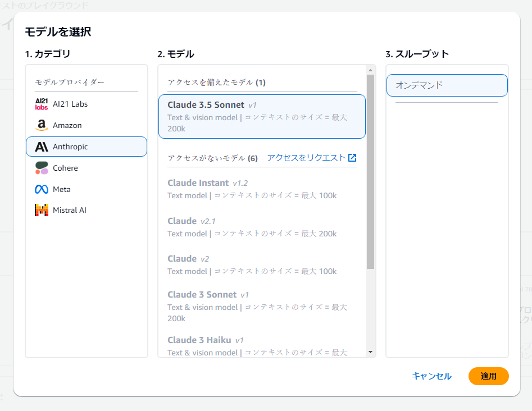This screenshot has width=532, height=411.
Task: Click the AI21 Labs logo icon
Action: pyautogui.click(x=42, y=104)
